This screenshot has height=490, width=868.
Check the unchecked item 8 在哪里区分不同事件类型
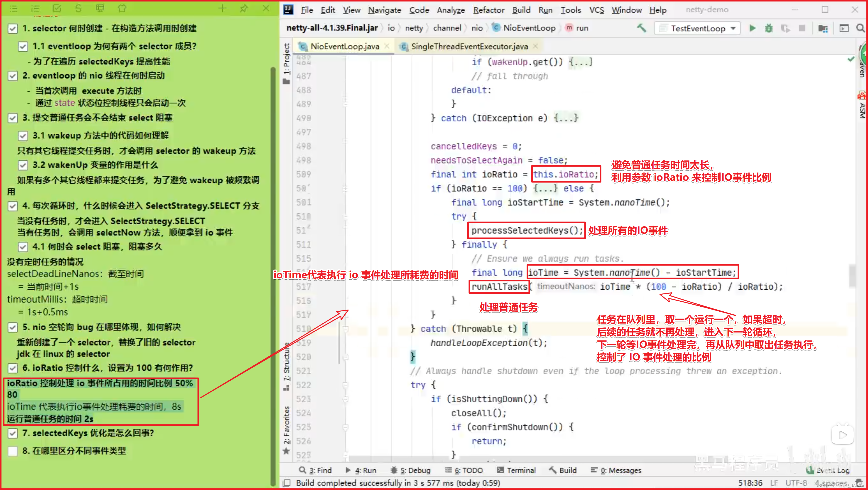pyautogui.click(x=13, y=451)
